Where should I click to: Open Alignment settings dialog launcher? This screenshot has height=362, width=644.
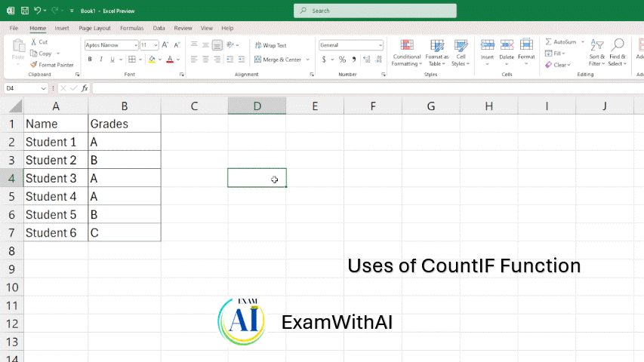(x=312, y=75)
